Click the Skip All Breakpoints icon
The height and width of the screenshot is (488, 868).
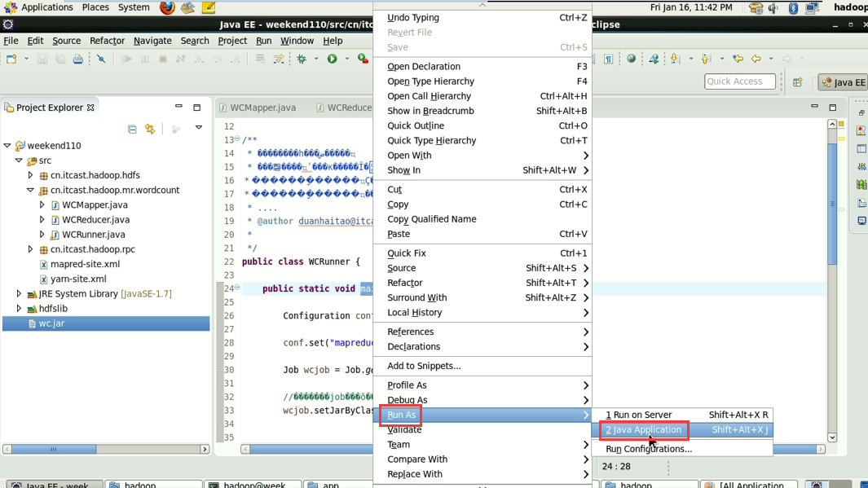pyautogui.click(x=101, y=59)
